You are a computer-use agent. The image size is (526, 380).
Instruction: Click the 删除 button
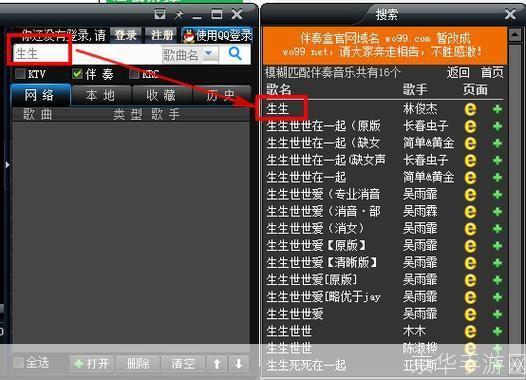click(137, 363)
